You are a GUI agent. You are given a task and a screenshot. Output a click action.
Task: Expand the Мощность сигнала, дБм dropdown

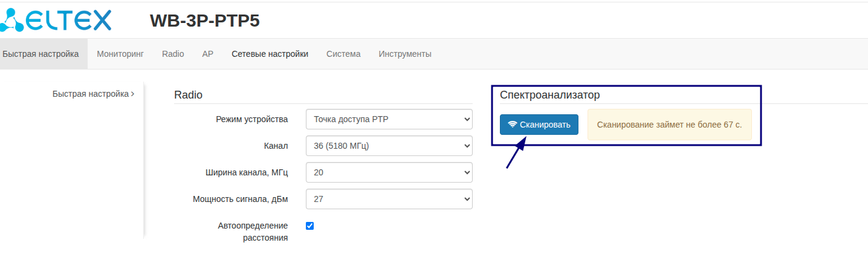389,199
